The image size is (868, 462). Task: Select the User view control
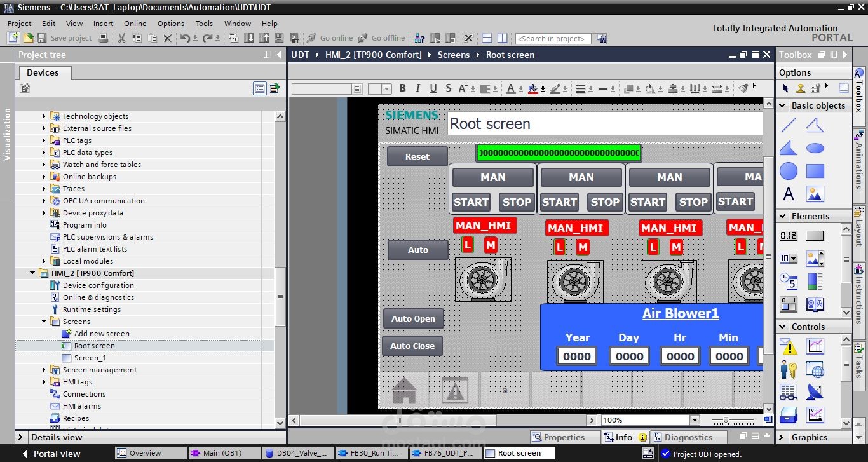point(789,369)
